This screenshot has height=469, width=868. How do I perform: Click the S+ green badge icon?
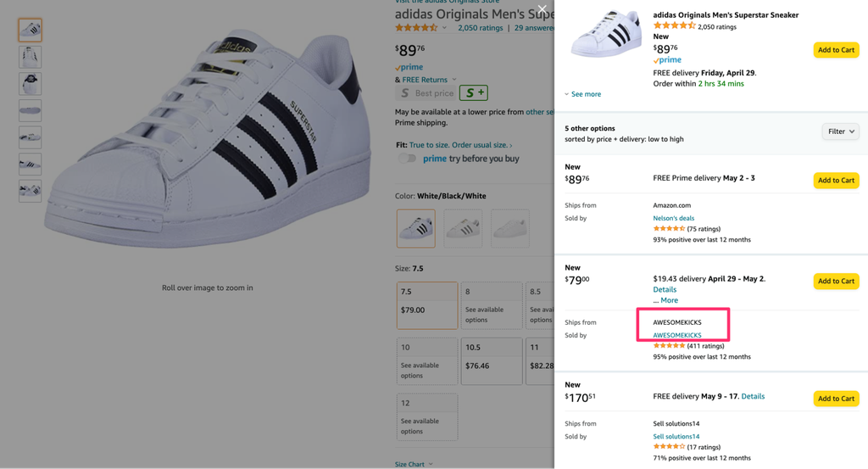click(473, 93)
